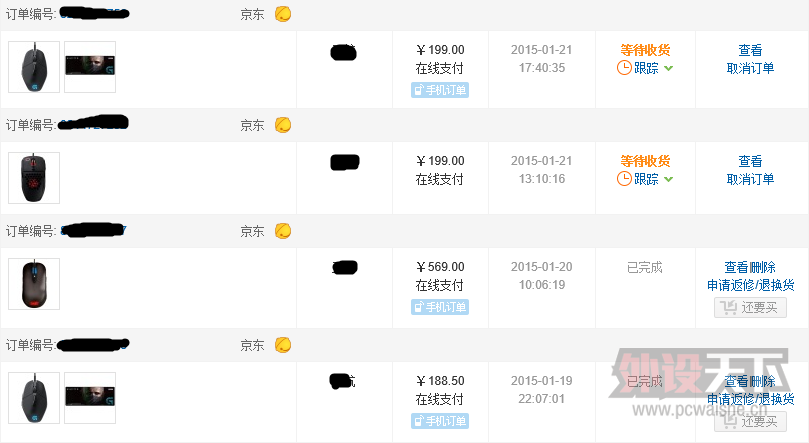Open the mousepad thumbnail in first order

(90, 67)
